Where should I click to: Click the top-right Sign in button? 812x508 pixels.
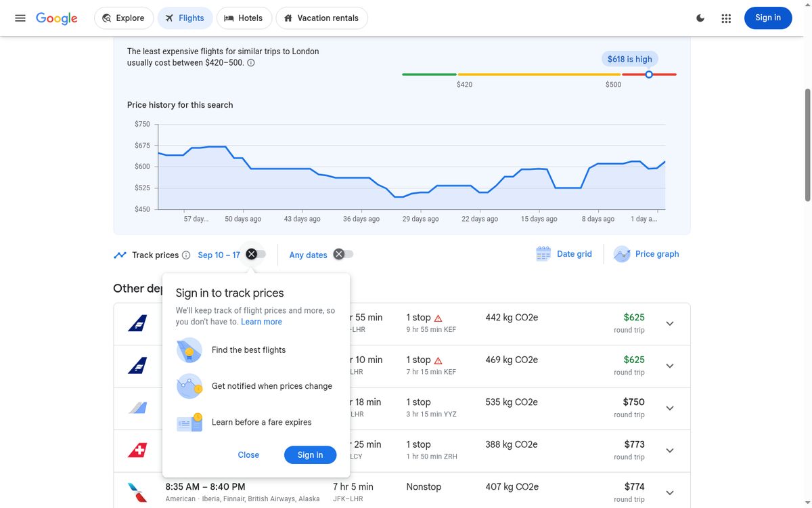click(x=768, y=18)
